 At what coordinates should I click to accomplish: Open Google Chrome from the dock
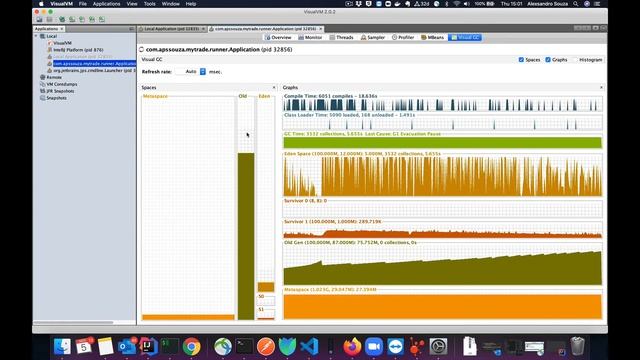191,347
